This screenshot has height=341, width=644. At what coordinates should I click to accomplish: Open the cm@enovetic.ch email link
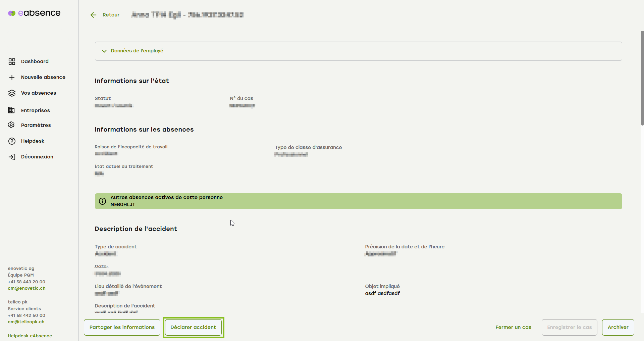(26, 288)
